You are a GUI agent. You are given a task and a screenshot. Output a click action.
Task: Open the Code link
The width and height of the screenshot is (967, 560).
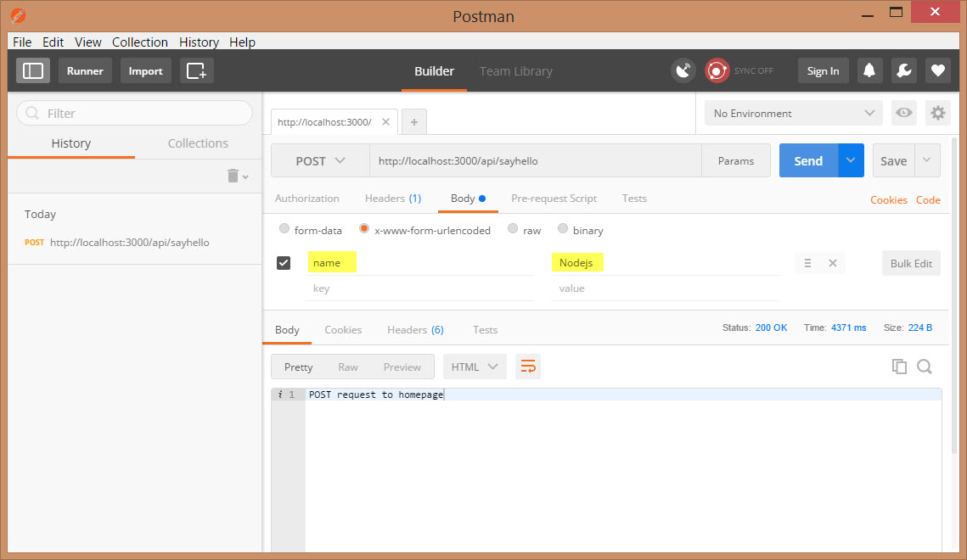point(928,199)
